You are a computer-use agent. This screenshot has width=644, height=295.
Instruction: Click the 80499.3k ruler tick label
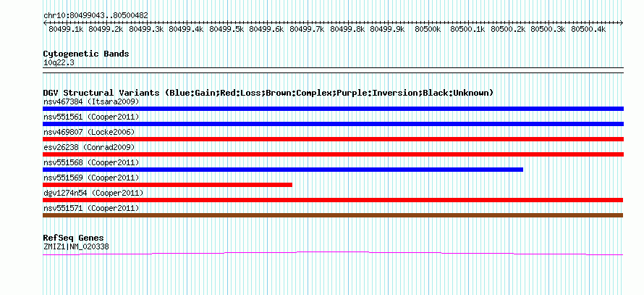(x=147, y=29)
